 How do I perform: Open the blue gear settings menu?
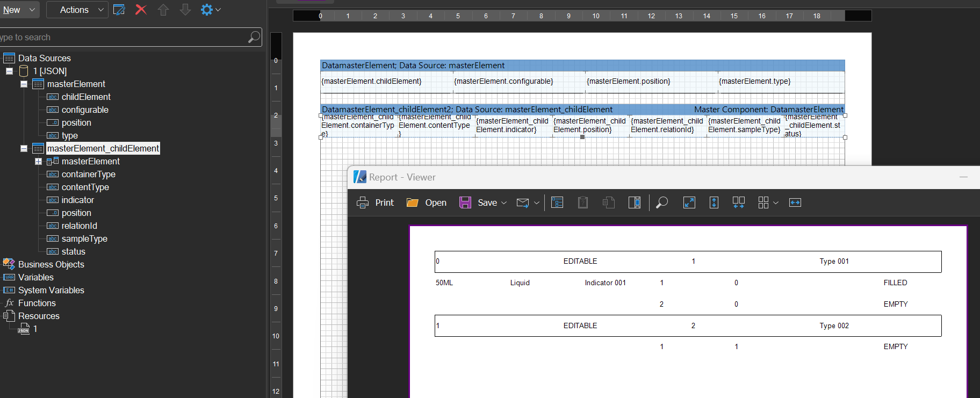(207, 10)
